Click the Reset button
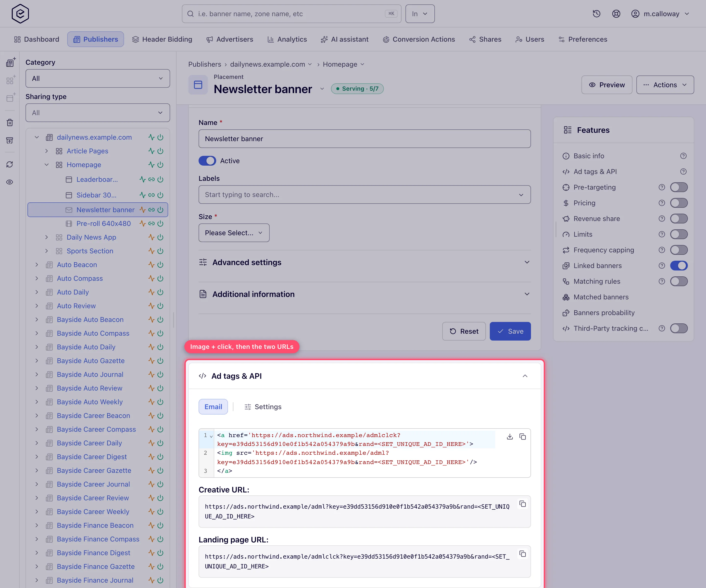Image resolution: width=706 pixels, height=588 pixels. pos(464,331)
